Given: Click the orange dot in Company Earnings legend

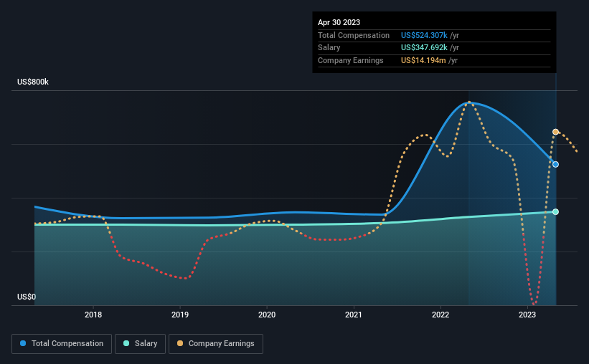Looking at the screenshot, I should coord(180,343).
